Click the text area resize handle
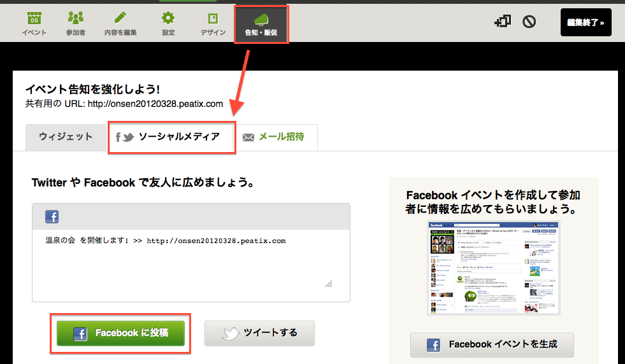Screen dimensions: 625x364 tap(329, 284)
